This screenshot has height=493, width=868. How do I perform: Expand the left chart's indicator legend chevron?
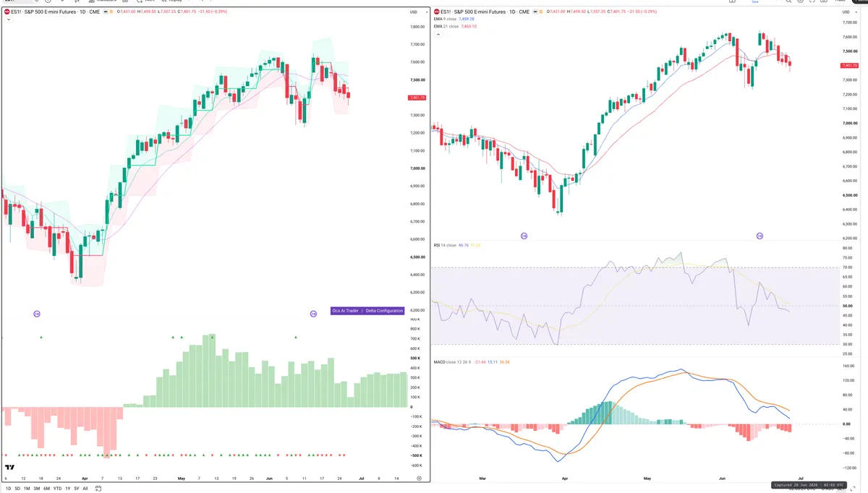point(8,20)
